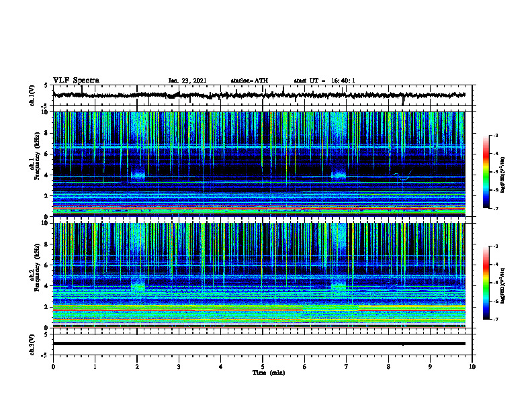Click the ch.1 voltage waveform trace at minute 5
Viewport: 532px width, 411px height.
coord(263,95)
